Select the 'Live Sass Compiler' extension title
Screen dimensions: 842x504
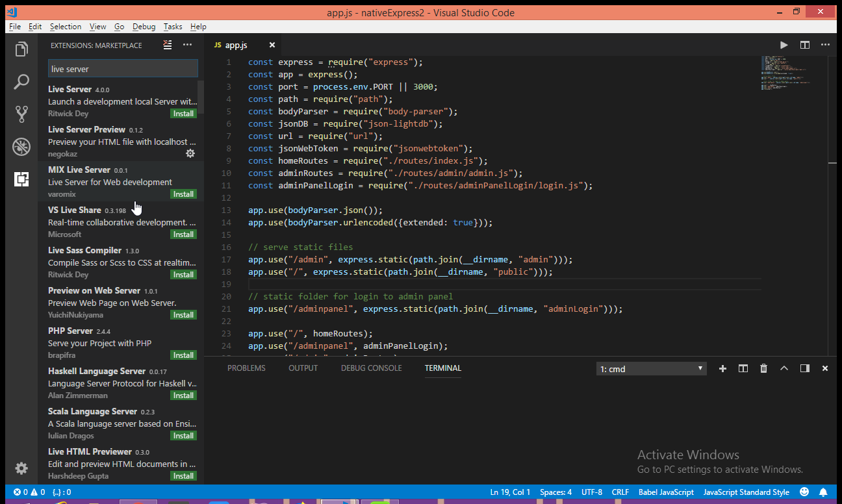84,250
